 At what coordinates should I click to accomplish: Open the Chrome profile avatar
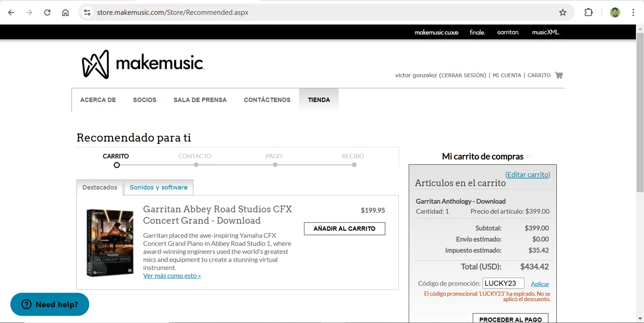[615, 12]
